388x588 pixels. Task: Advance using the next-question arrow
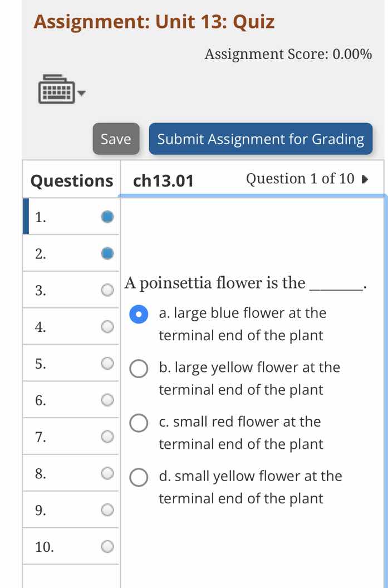365,178
